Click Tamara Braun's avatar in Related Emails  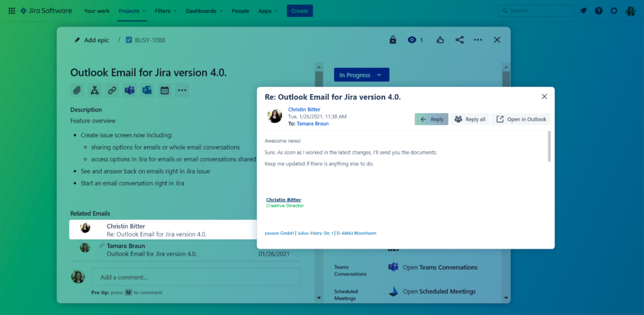point(85,247)
